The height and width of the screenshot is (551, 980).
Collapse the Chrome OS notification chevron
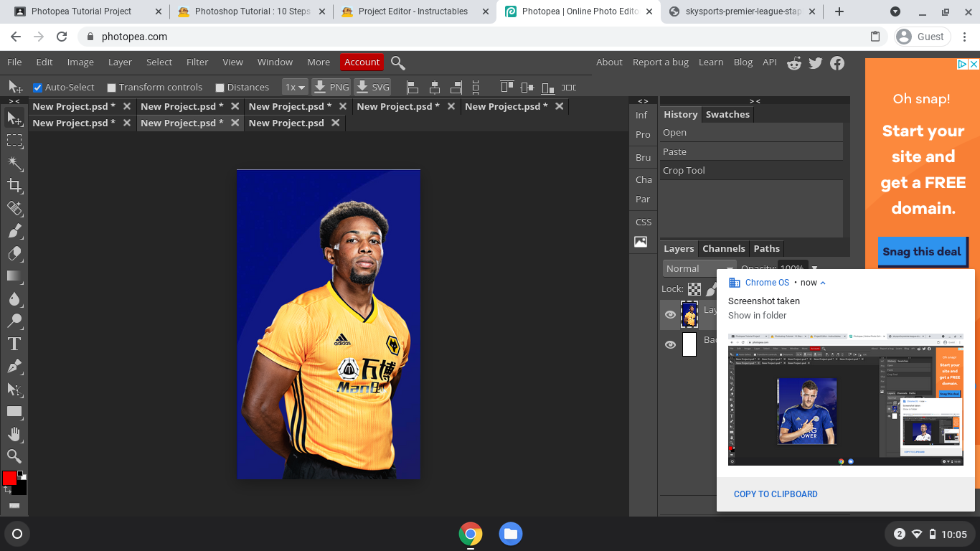(x=823, y=283)
